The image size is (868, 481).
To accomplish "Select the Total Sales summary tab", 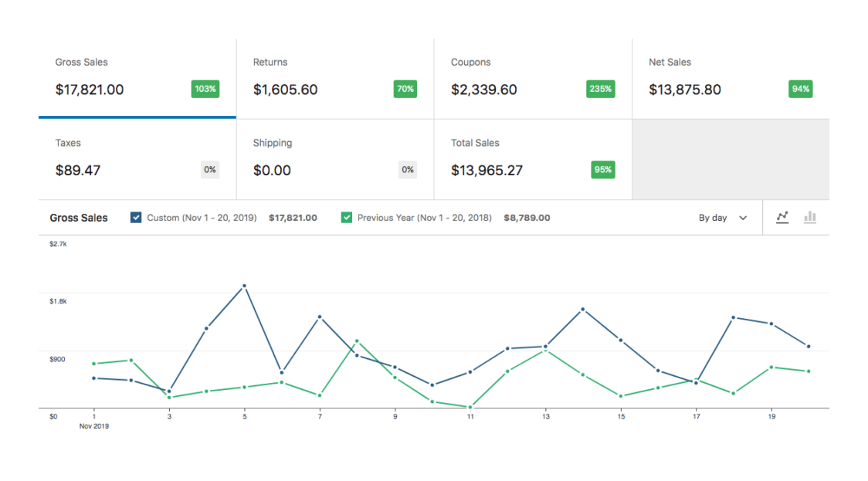I will click(532, 159).
